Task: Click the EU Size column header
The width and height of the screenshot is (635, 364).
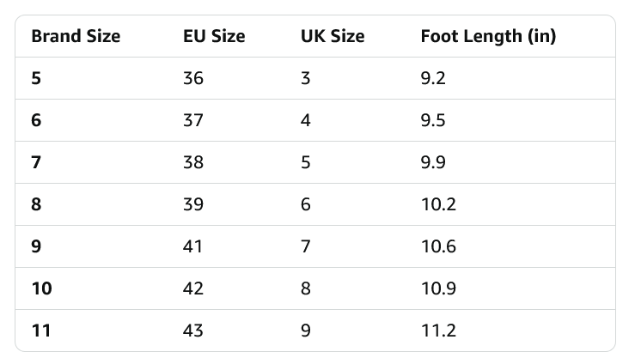Action: (x=214, y=36)
